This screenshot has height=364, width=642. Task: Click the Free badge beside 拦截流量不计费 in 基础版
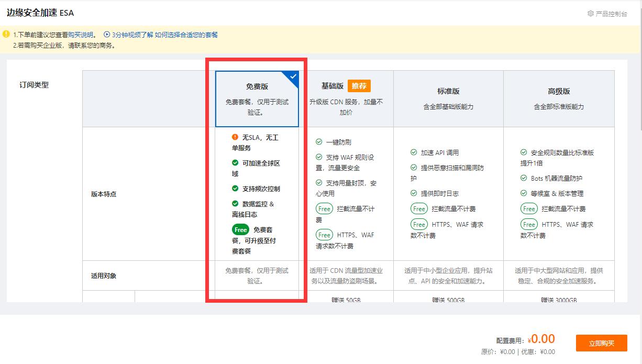click(x=324, y=208)
